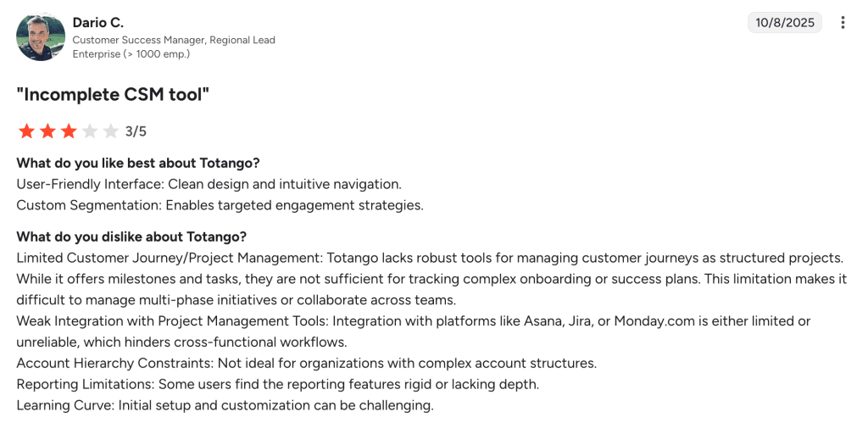This screenshot has height=423, width=868.
Task: Click the Weak Integration with Project Management paragraph
Action: coord(414,331)
